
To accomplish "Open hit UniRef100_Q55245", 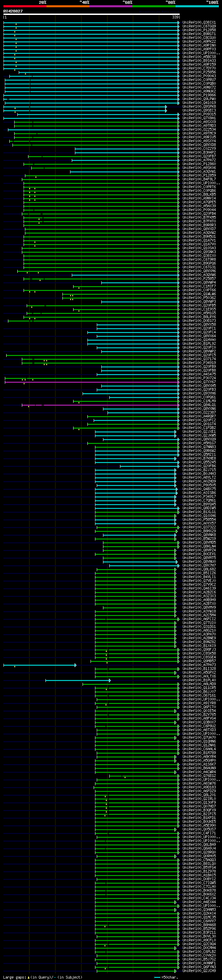I will [199, 462].
